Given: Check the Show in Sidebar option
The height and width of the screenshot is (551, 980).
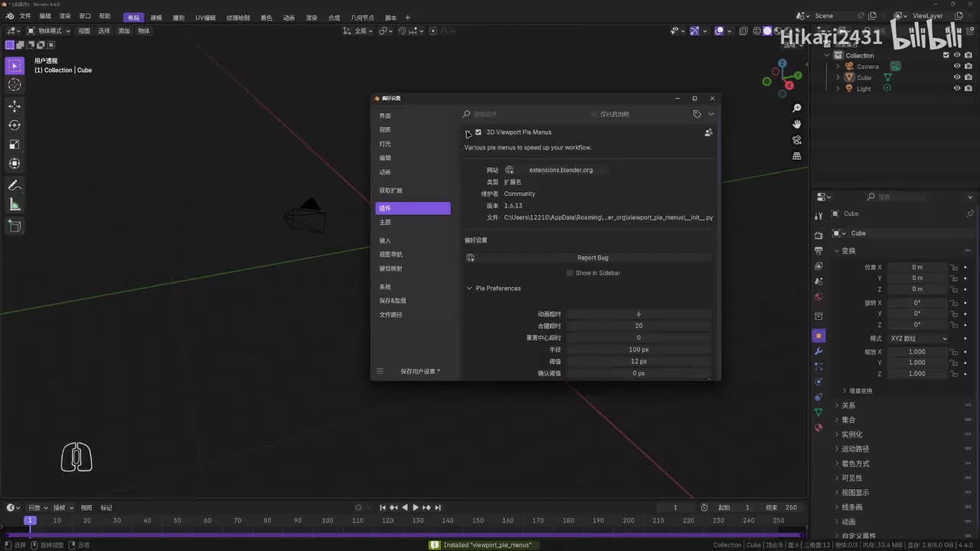Looking at the screenshot, I should [x=570, y=273].
